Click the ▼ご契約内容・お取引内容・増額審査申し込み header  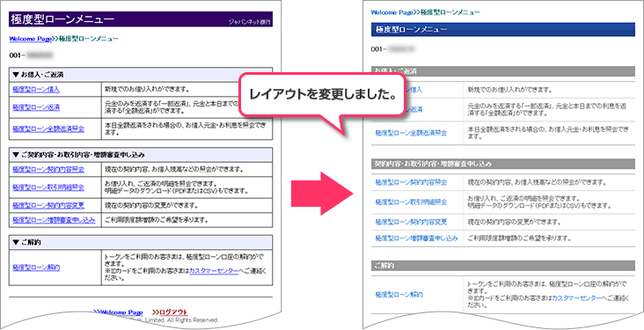(x=141, y=155)
